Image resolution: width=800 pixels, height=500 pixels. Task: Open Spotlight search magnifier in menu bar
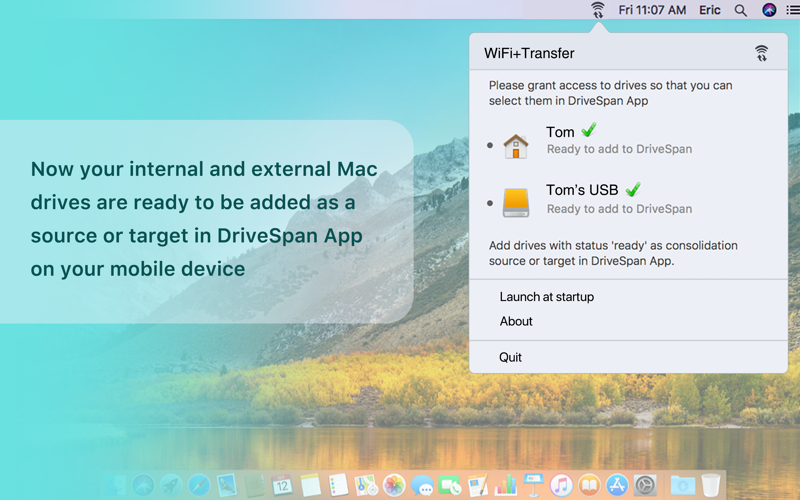coord(741,10)
